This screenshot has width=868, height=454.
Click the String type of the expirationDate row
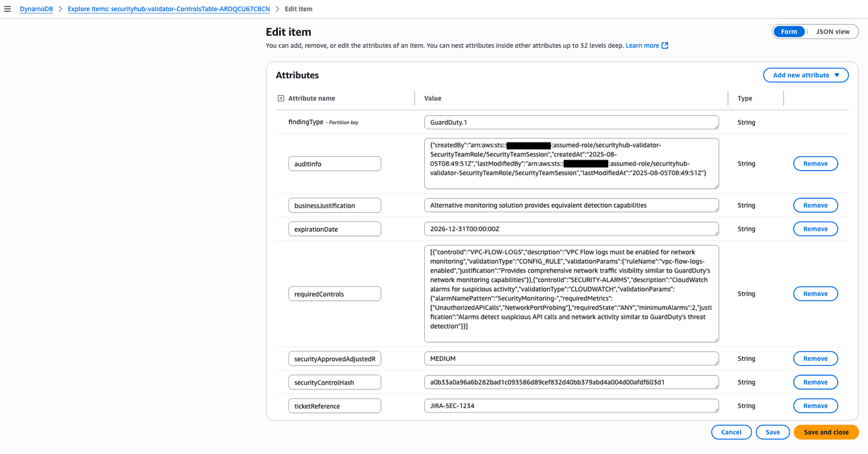[x=746, y=229]
